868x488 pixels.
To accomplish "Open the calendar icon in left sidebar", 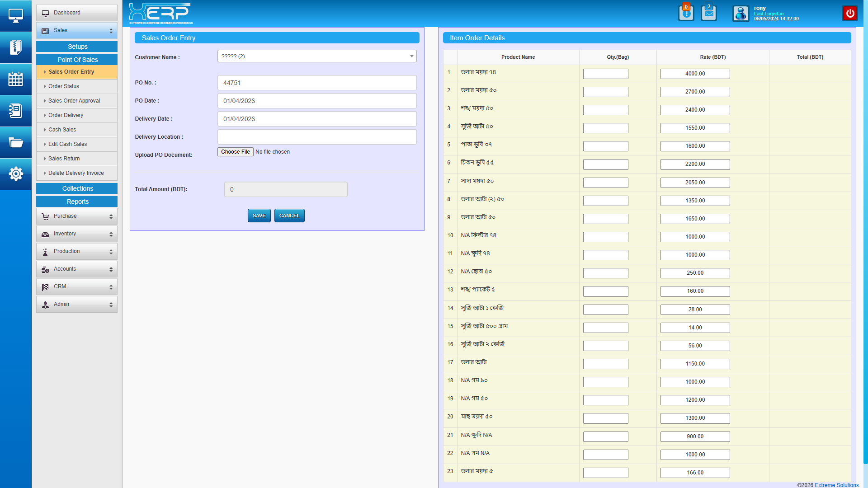I will (x=15, y=79).
